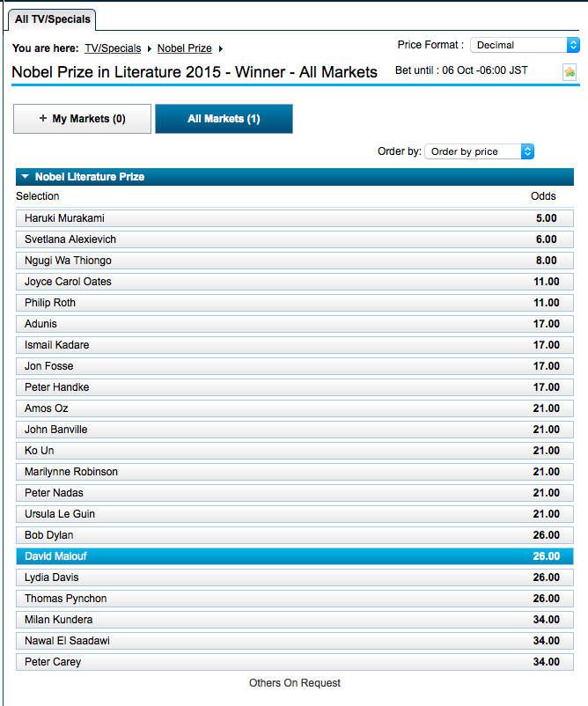Click the highlighted David Malouf row
588x706 pixels.
click(x=294, y=556)
